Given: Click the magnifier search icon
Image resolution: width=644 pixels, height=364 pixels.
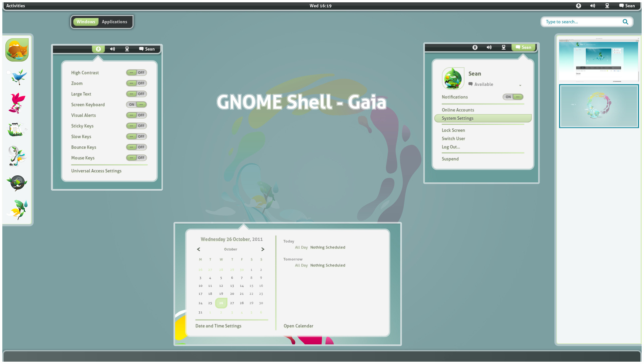Looking at the screenshot, I should [x=625, y=22].
